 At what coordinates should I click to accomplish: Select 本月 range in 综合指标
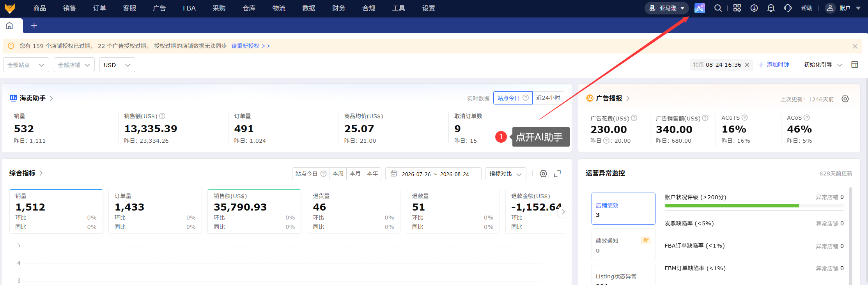pyautogui.click(x=355, y=173)
